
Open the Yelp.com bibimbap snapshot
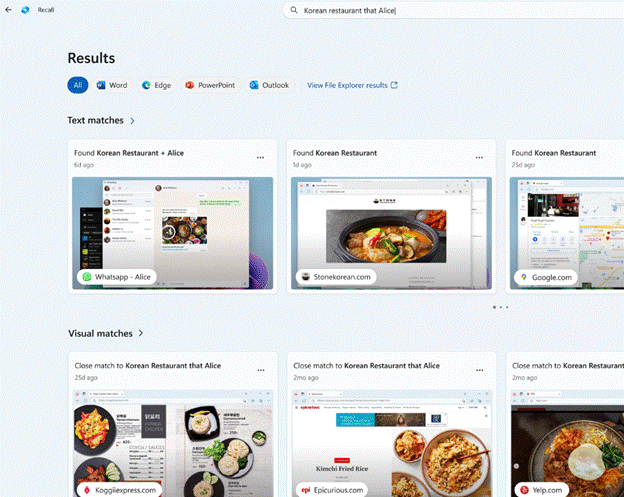tap(567, 443)
